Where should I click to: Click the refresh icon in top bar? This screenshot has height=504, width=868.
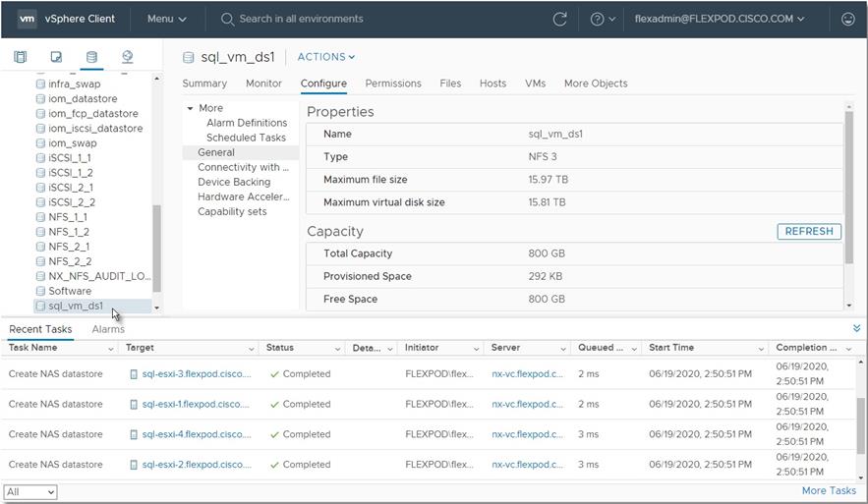[x=559, y=19]
